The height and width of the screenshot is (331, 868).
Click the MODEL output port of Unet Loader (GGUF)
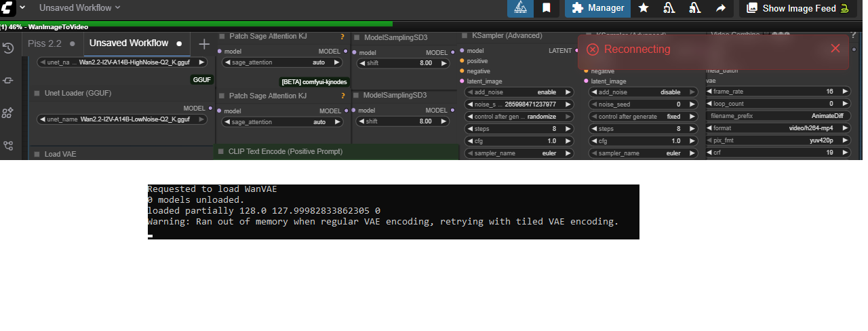[x=210, y=108]
